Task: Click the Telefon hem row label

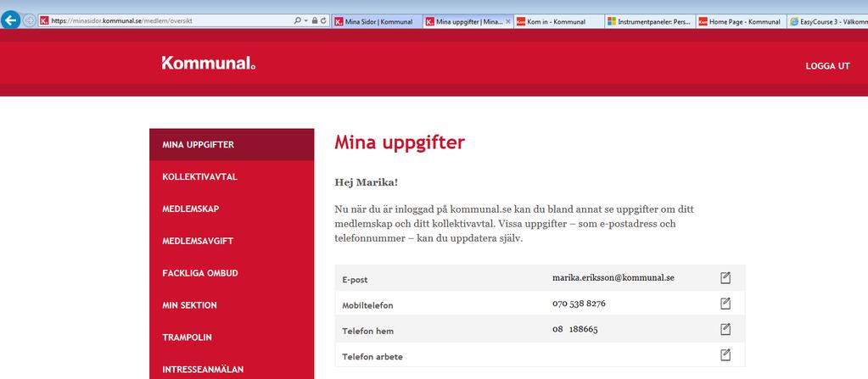Action: (367, 331)
